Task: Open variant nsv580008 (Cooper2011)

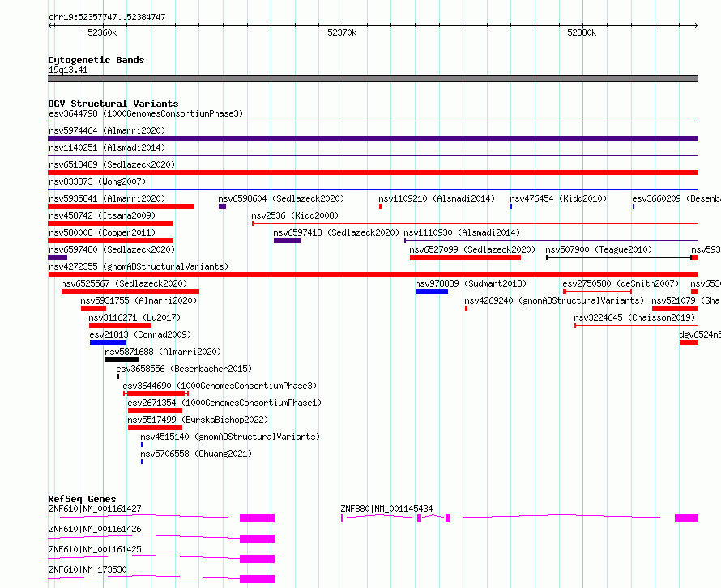Action: [102, 232]
